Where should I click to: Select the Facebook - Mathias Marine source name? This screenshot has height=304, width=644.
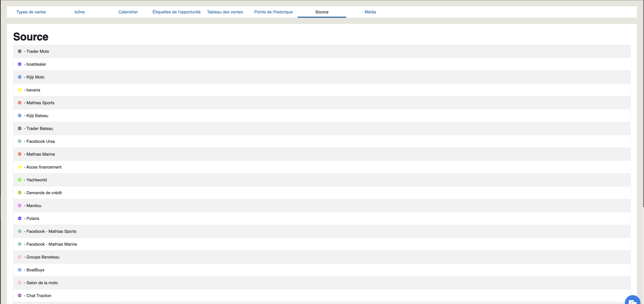point(52,244)
